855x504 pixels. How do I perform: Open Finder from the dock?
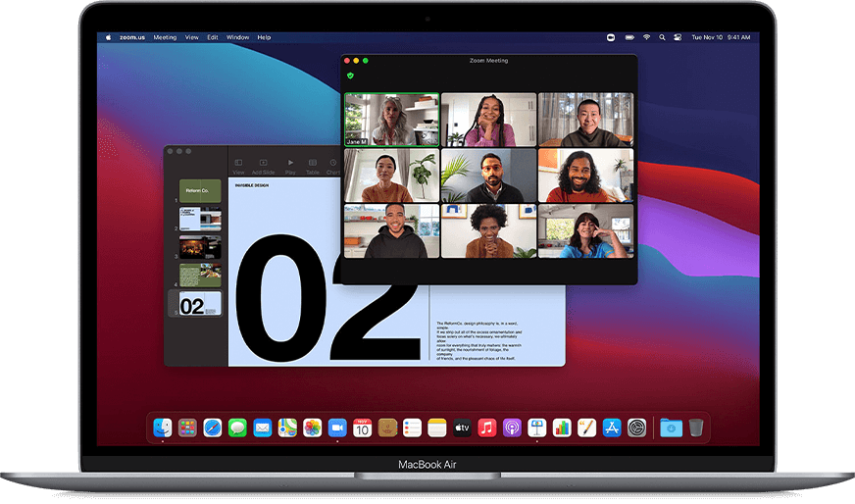(x=163, y=428)
